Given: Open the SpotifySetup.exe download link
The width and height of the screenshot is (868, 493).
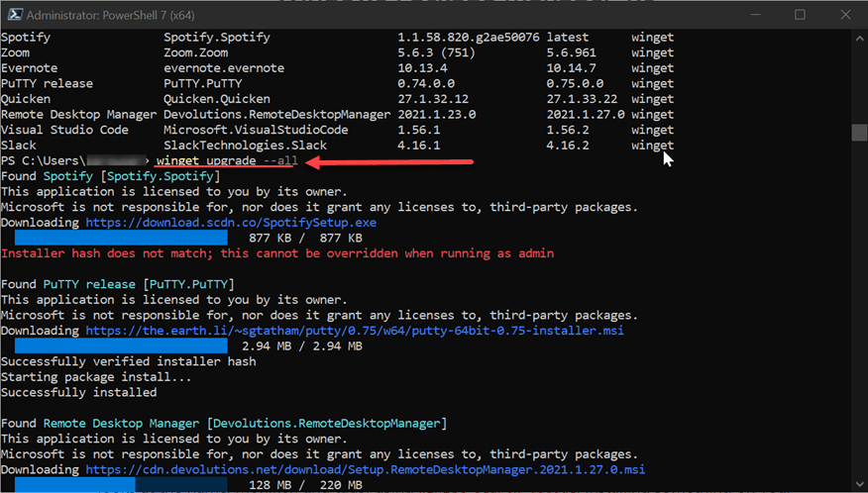Looking at the screenshot, I should click(231, 223).
